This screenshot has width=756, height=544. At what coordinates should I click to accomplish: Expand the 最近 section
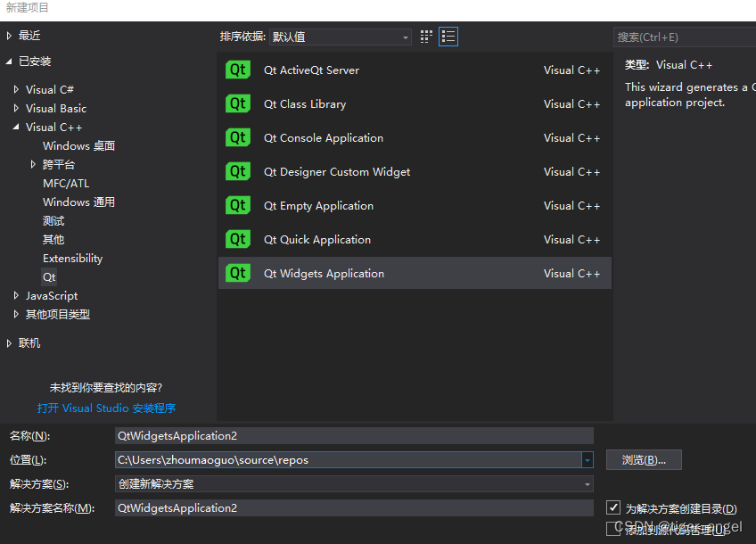point(9,36)
